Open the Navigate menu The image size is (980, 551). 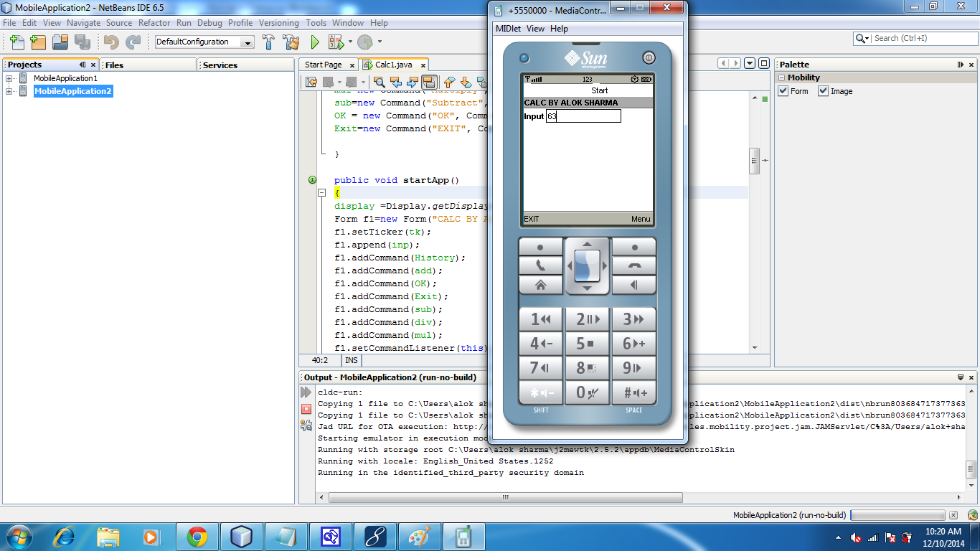coord(83,23)
